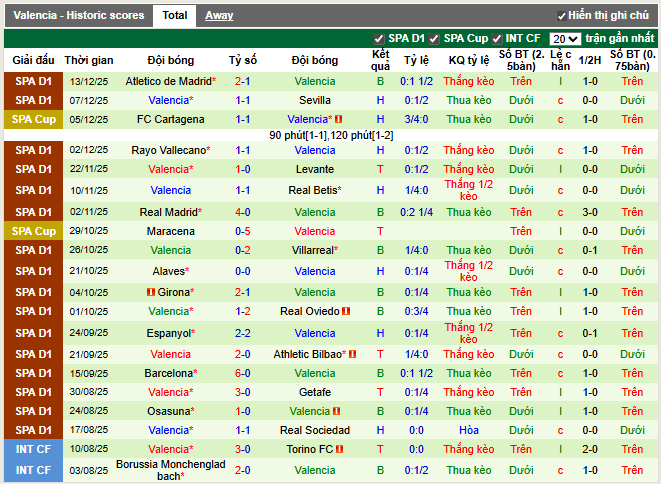Click the Giải đấu column header

33,60
